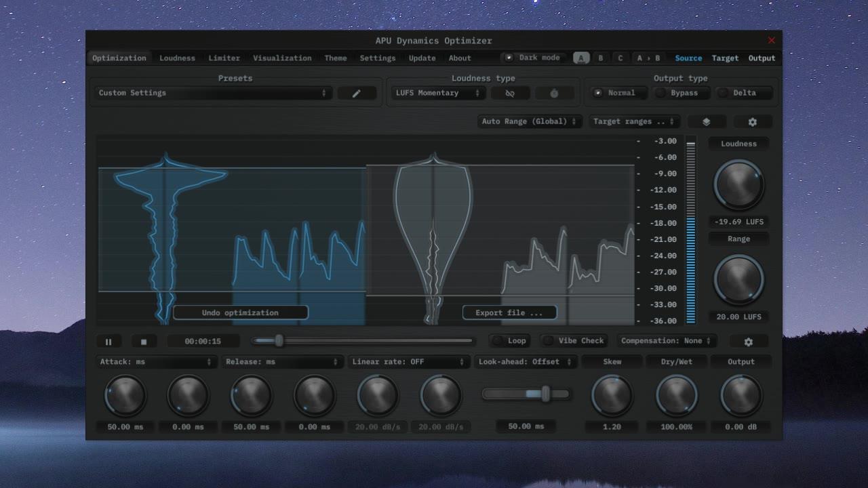The width and height of the screenshot is (868, 488).
Task: Click Skew value 1.20 field
Action: click(x=612, y=427)
